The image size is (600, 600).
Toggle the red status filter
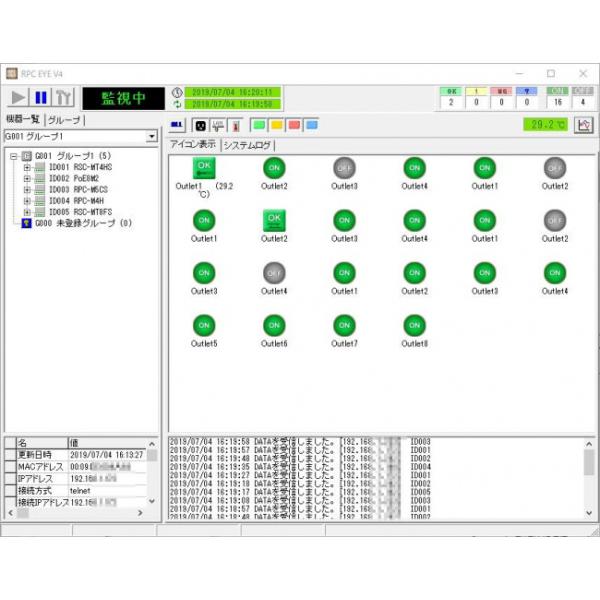[x=294, y=125]
